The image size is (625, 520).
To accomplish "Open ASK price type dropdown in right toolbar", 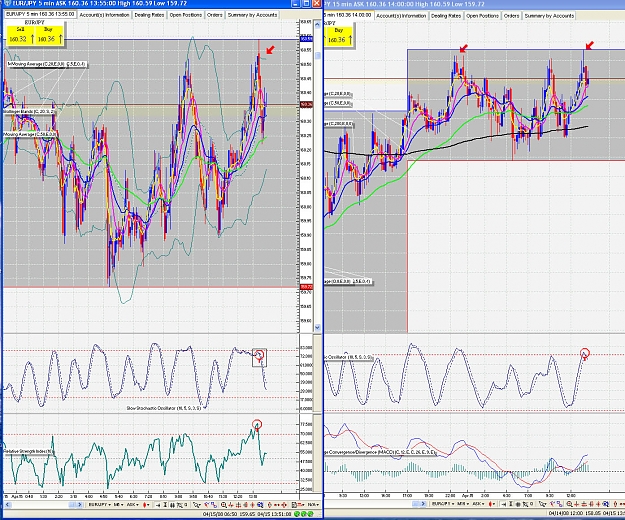I will pyautogui.click(x=478, y=504).
